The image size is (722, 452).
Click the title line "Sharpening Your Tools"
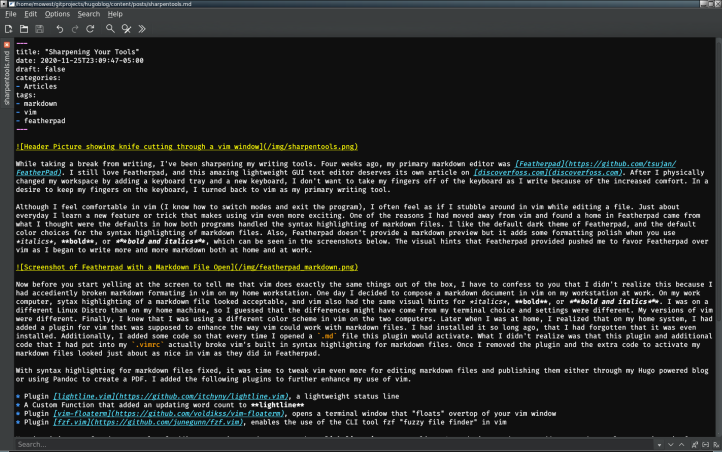pos(77,52)
